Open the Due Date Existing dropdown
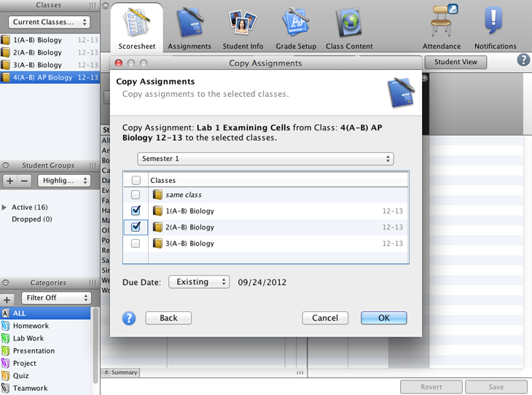 point(198,282)
